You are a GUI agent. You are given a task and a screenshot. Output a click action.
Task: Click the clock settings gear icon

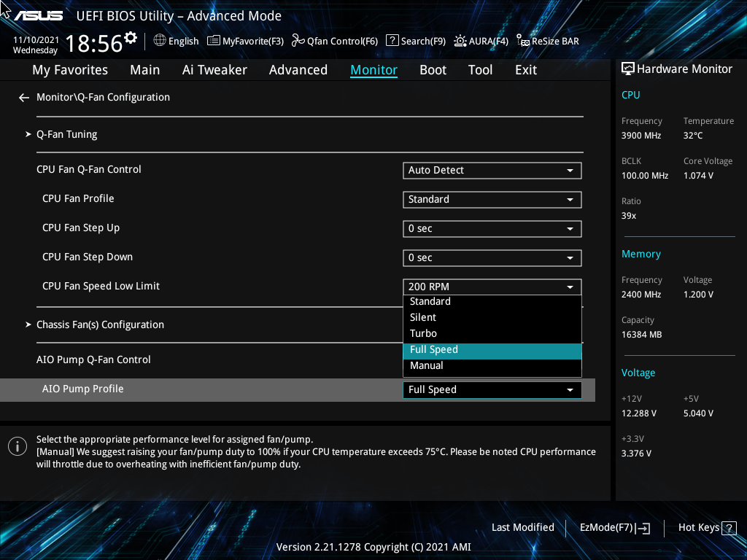tap(130, 37)
